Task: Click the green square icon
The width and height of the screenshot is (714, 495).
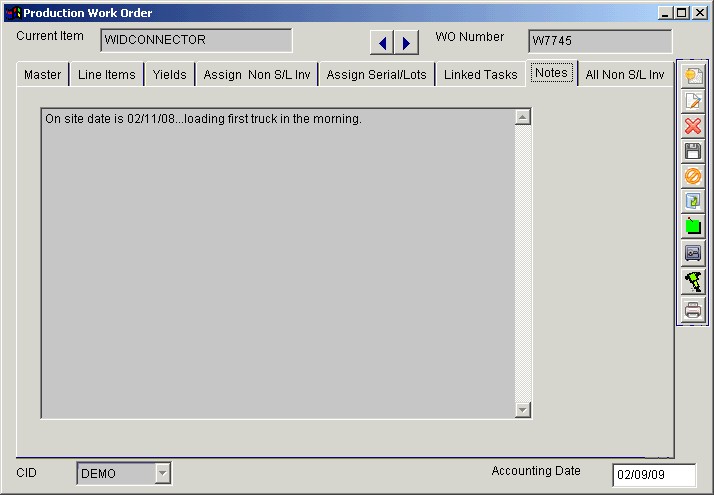Action: [693, 227]
